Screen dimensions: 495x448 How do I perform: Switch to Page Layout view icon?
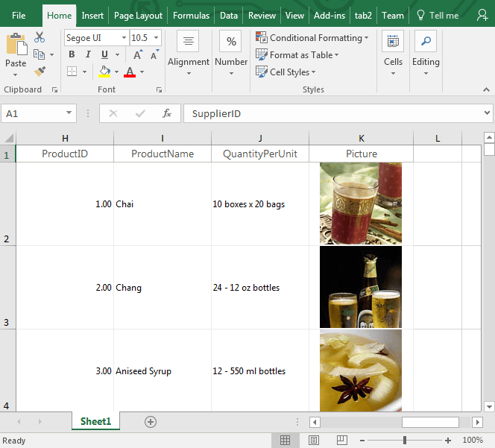(314, 440)
